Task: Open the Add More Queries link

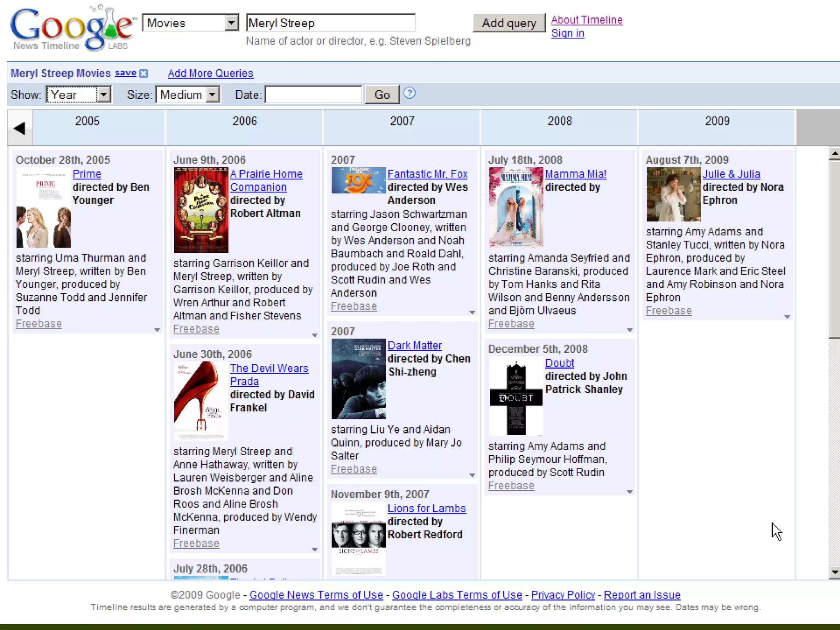Action: tap(210, 73)
